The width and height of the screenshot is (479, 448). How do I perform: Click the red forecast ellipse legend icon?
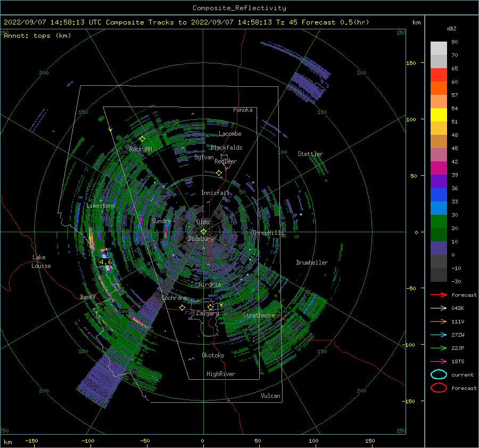tap(439, 388)
